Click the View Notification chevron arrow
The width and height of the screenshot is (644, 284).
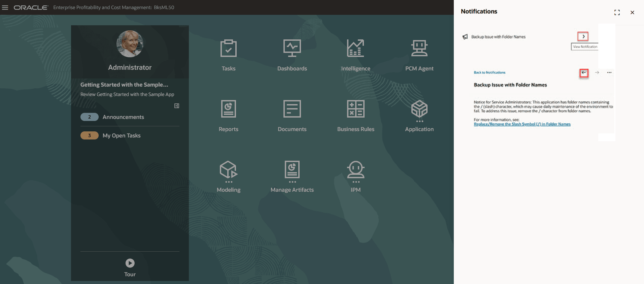583,36
